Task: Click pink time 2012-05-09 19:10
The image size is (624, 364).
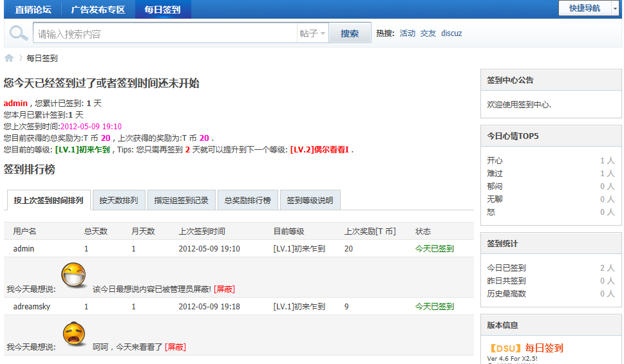Action: (x=91, y=126)
